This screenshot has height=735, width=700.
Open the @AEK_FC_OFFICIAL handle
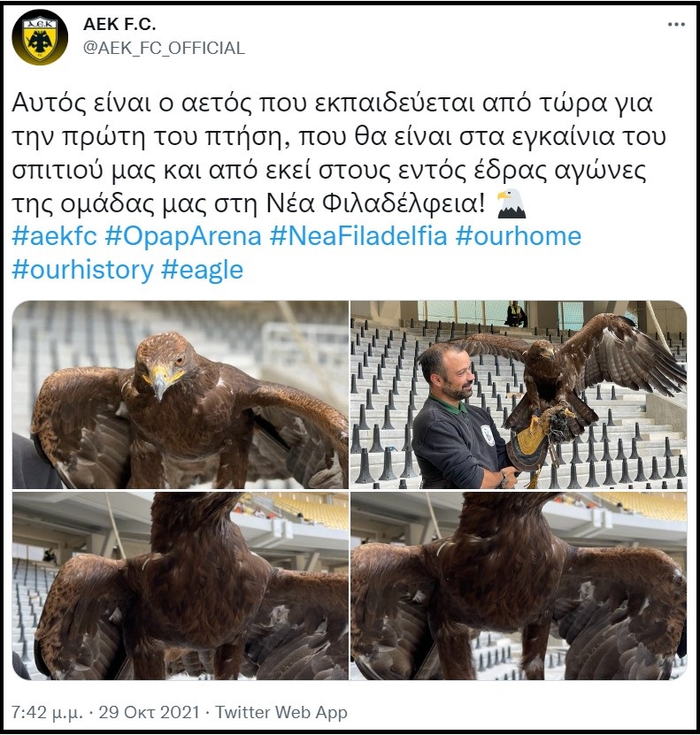coord(164,48)
